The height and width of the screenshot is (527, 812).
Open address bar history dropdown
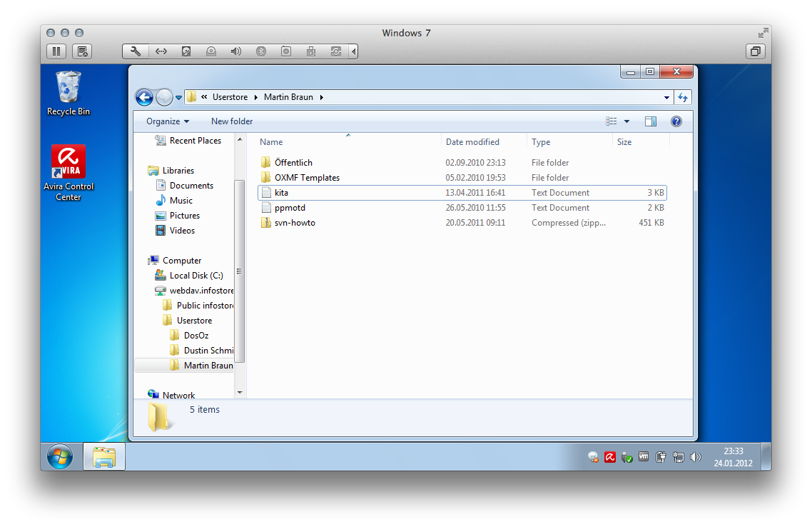[666, 97]
